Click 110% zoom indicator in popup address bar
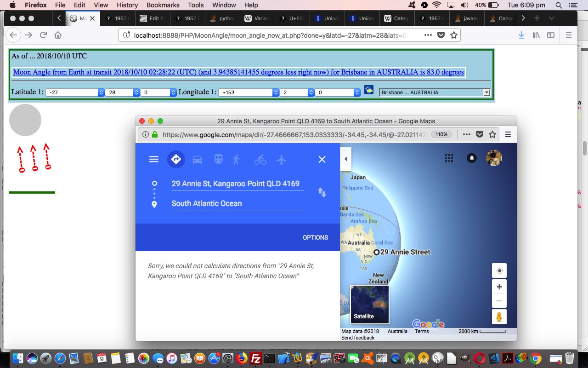The image size is (588, 368). [x=442, y=134]
